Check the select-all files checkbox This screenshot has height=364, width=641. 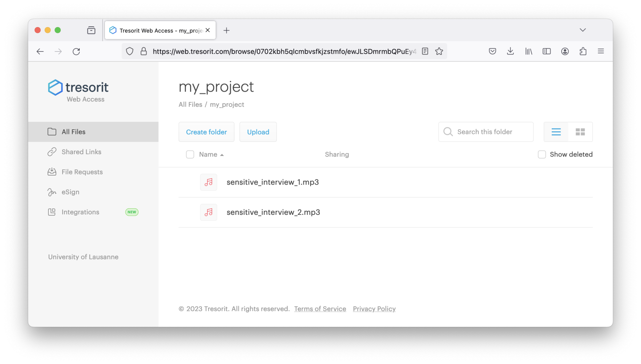(x=190, y=155)
